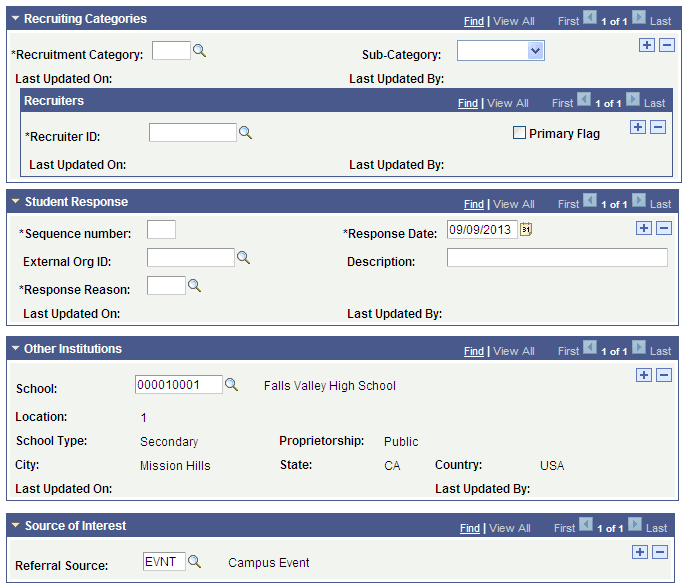Image resolution: width=687 pixels, height=588 pixels.
Task: Open Referral Source lookup magnifier
Action: pos(194,562)
